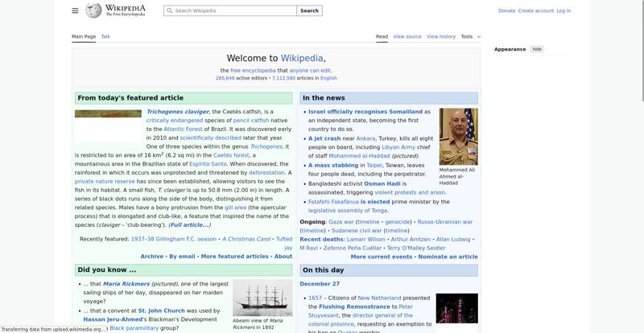Select the View history tab
The height and width of the screenshot is (333, 644).
tap(440, 36)
